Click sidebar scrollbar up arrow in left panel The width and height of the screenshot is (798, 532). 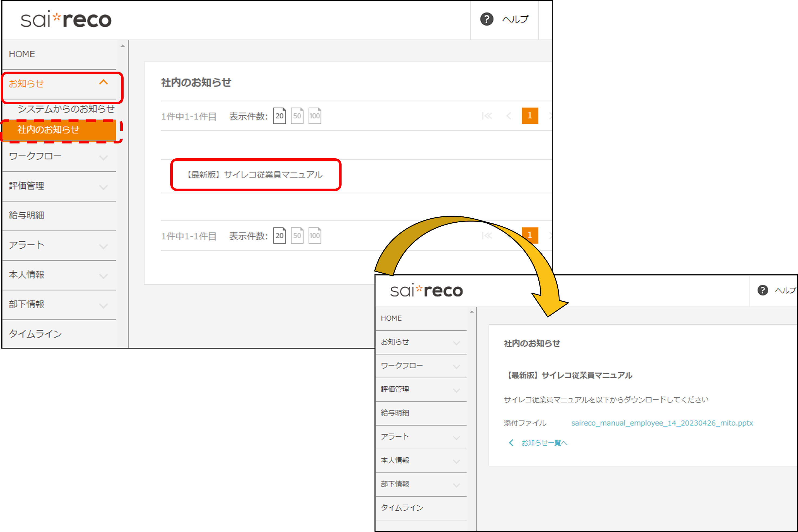pyautogui.click(x=122, y=46)
